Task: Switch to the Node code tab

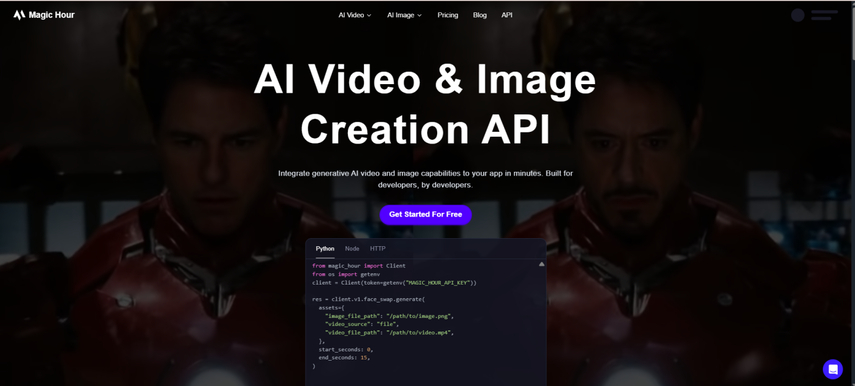Action: [352, 249]
